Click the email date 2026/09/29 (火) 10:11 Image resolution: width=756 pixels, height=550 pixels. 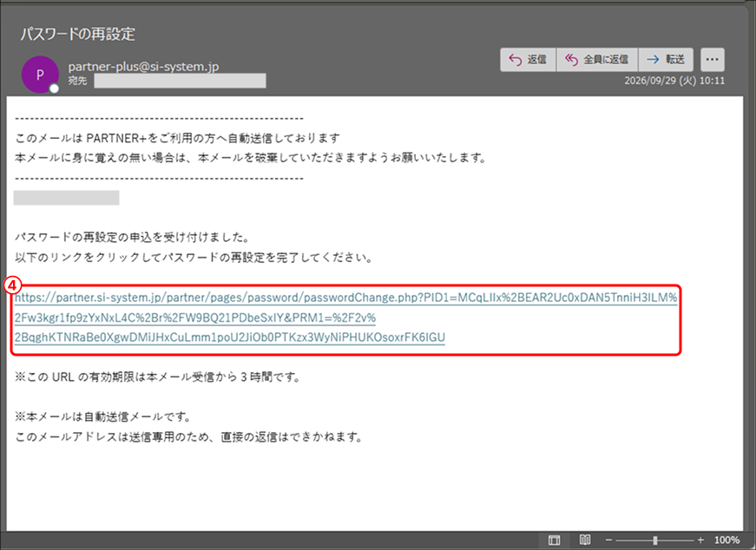click(x=674, y=81)
